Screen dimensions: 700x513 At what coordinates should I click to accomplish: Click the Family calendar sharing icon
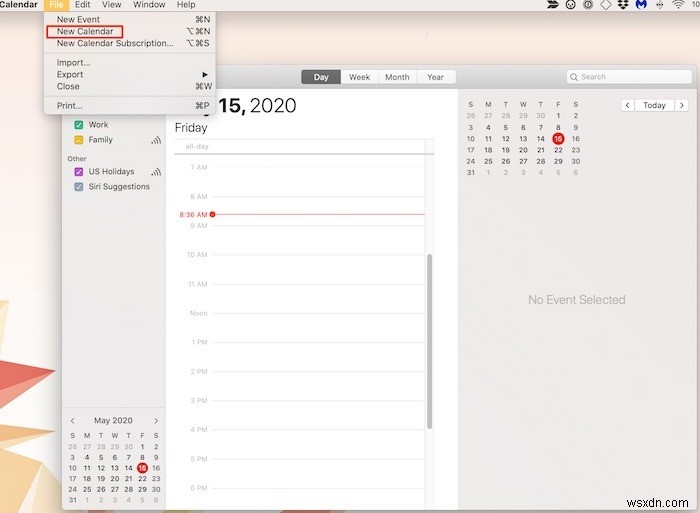click(x=156, y=140)
